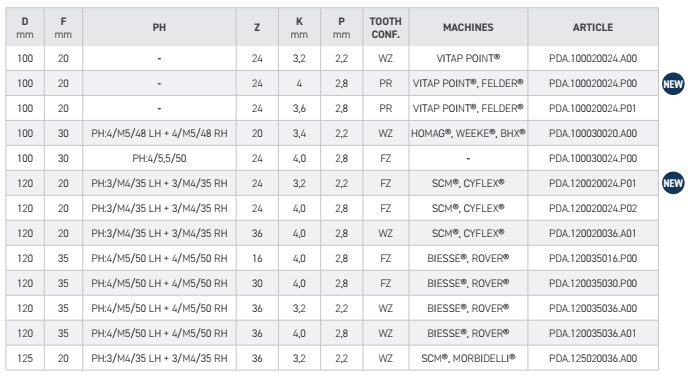Viewport: 688px width, 376px height.
Task: Select article PDA.120020024.P02
Action: coord(593,208)
